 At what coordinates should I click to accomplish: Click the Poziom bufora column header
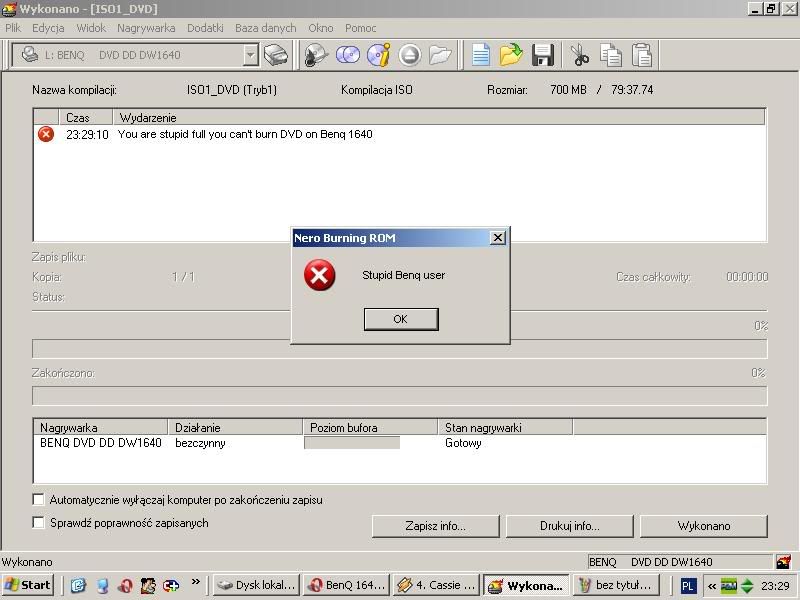(370, 427)
